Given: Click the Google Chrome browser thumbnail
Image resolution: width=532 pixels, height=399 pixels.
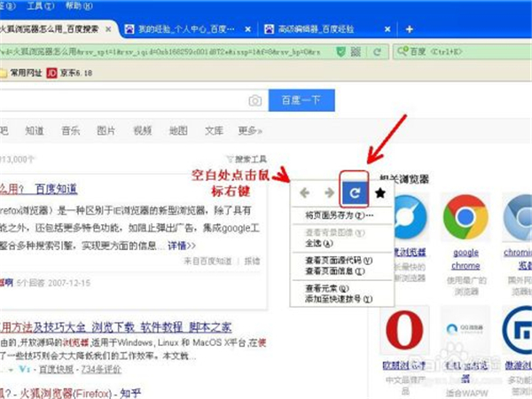Looking at the screenshot, I should (465, 217).
